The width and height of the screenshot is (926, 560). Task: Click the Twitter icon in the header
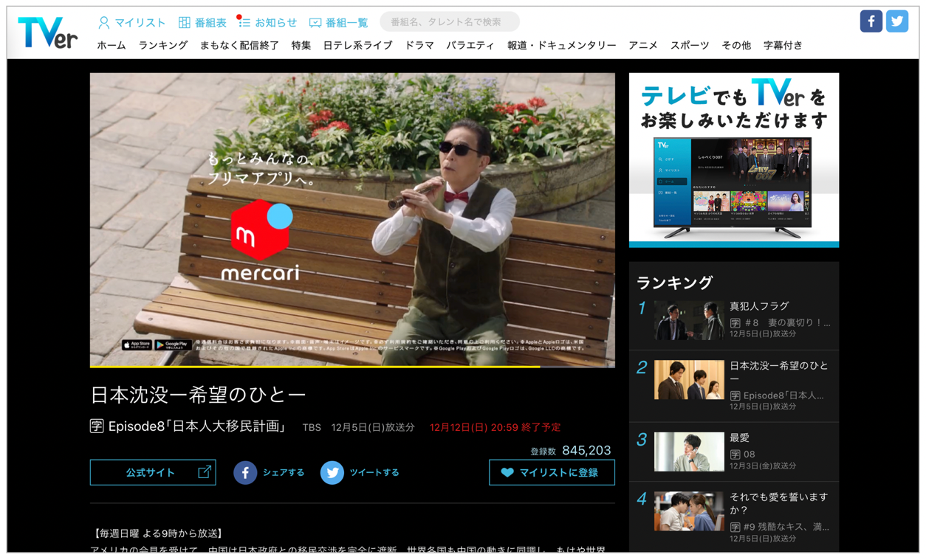pyautogui.click(x=897, y=21)
